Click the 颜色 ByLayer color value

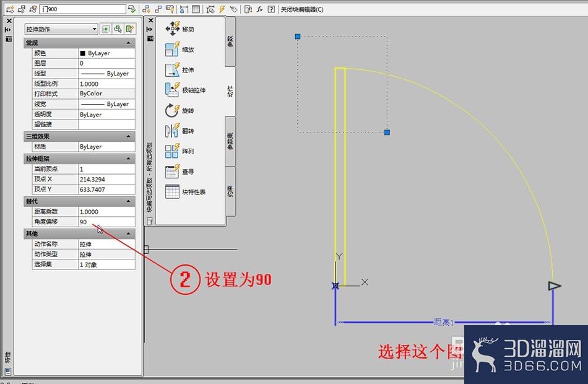(x=106, y=53)
